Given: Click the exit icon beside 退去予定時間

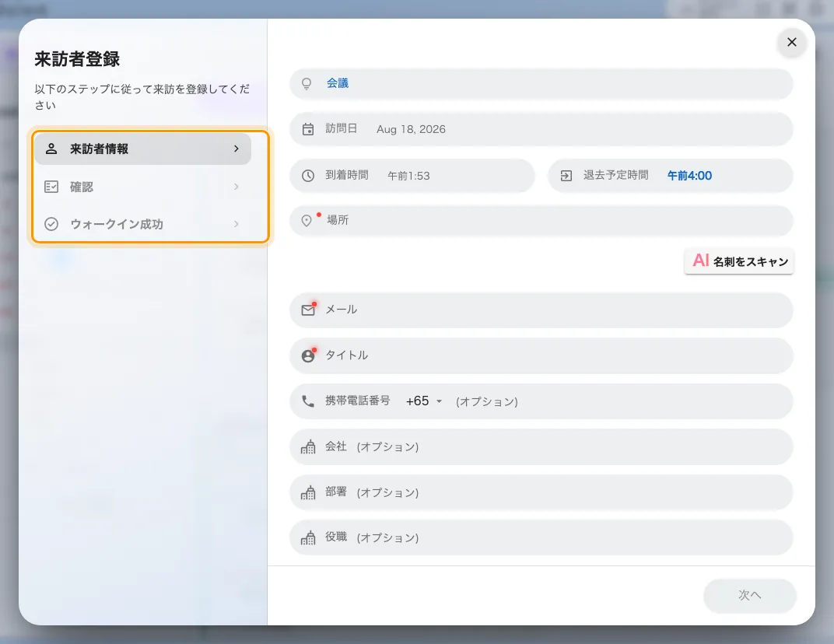Looking at the screenshot, I should tap(566, 176).
